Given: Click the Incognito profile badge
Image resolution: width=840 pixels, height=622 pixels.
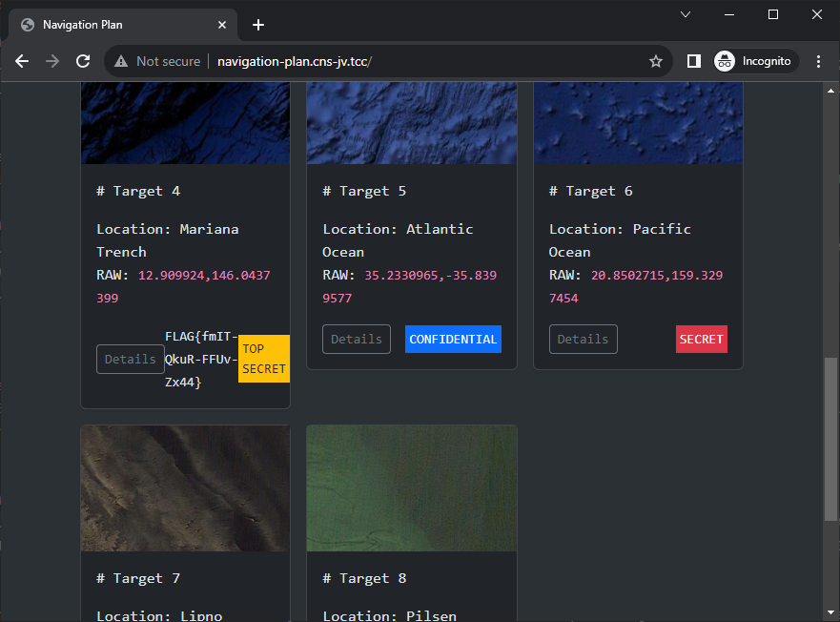Looking at the screenshot, I should tap(756, 61).
